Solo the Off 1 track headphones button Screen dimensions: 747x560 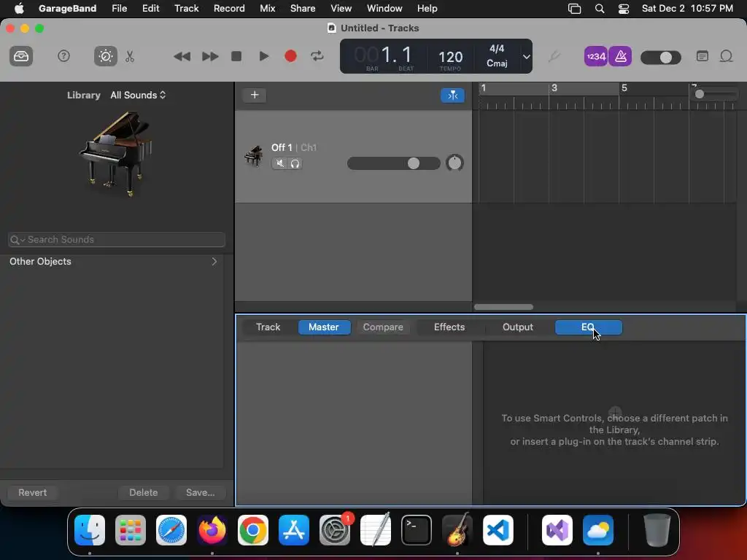click(x=295, y=163)
